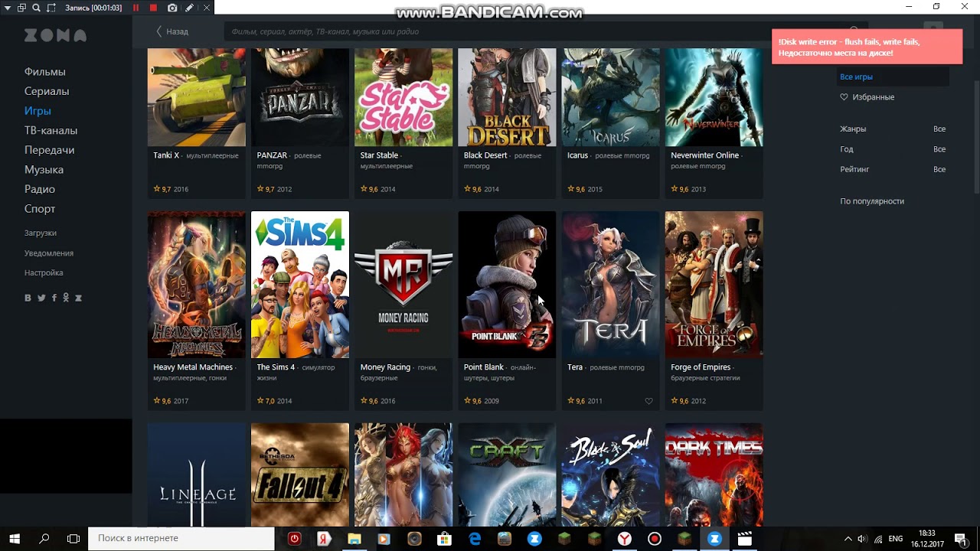Image resolution: width=980 pixels, height=551 pixels.
Task: Open Уведомления notifications page
Action: 49,253
